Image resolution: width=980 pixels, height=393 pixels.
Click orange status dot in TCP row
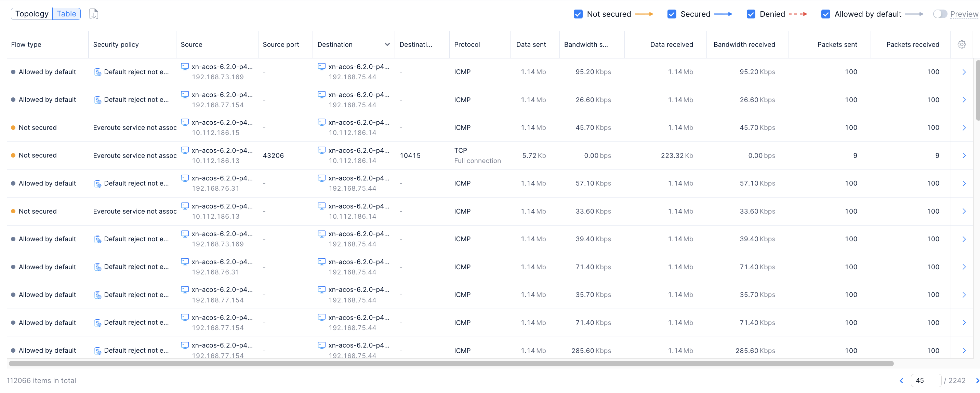point(13,155)
